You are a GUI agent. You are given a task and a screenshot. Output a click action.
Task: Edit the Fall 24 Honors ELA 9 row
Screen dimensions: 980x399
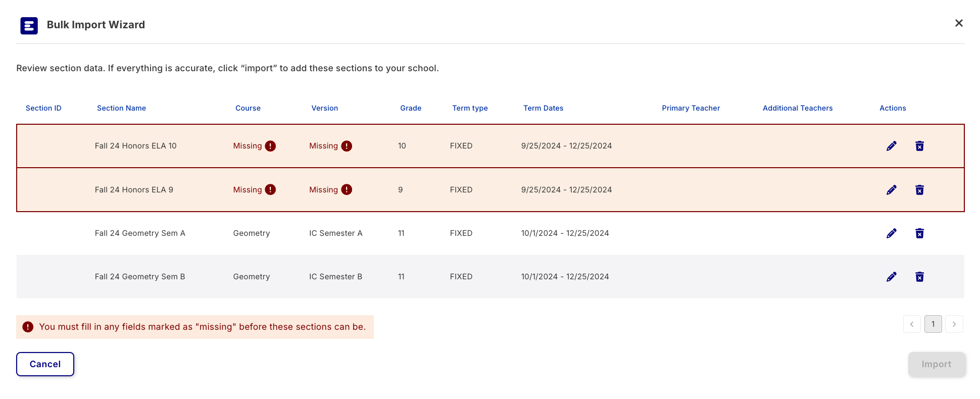click(892, 190)
